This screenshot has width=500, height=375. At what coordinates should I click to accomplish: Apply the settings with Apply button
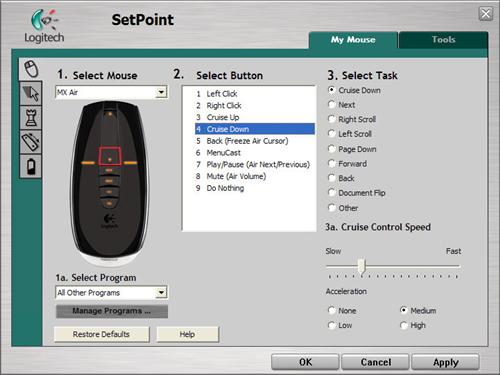(x=446, y=362)
